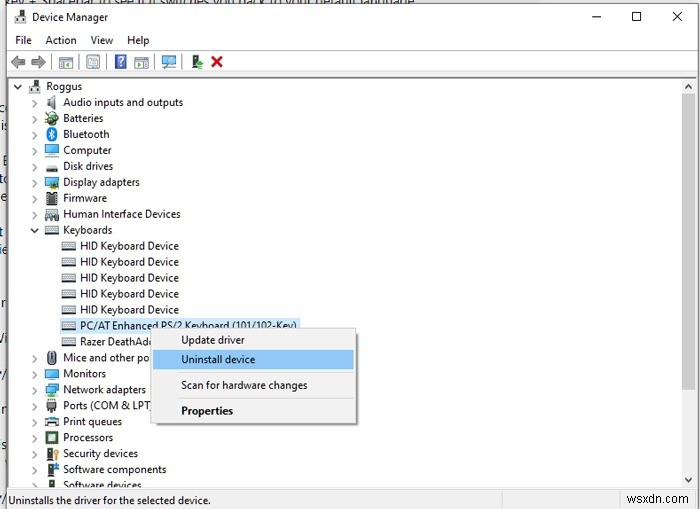The image size is (700, 509).
Task: Expand Audio inputs and outputs node
Action: (x=35, y=103)
